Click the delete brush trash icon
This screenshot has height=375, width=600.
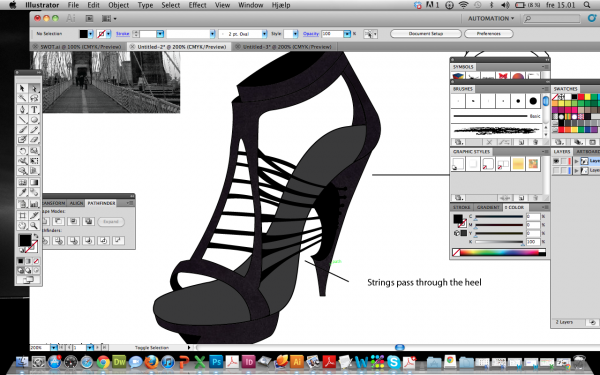click(x=535, y=142)
